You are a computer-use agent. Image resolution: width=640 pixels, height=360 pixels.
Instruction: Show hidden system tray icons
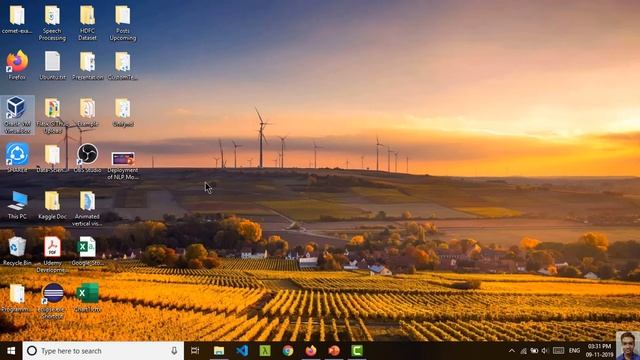click(x=511, y=351)
